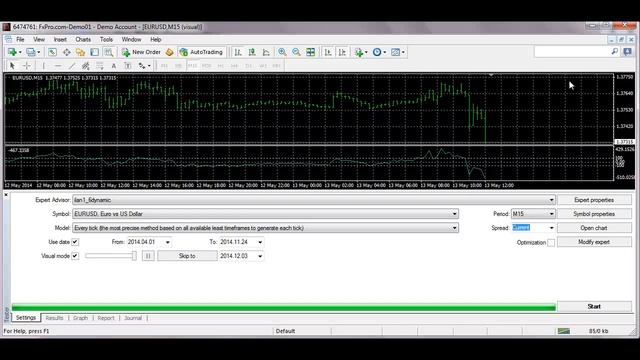The image size is (640, 360).
Task: Click the Symbol properties button
Action: click(594, 214)
